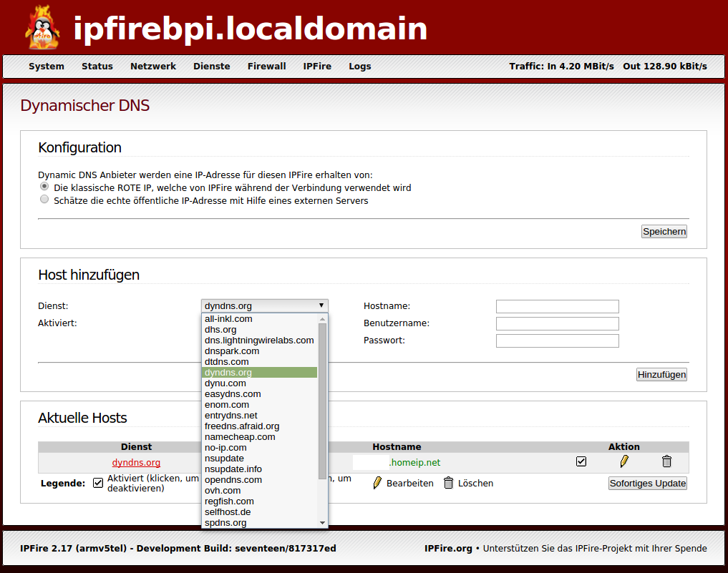Choose no-ip.com from the list

coord(260,447)
